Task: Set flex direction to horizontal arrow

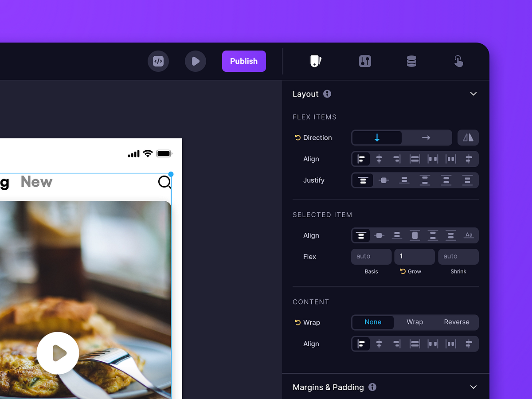Action: [426, 137]
